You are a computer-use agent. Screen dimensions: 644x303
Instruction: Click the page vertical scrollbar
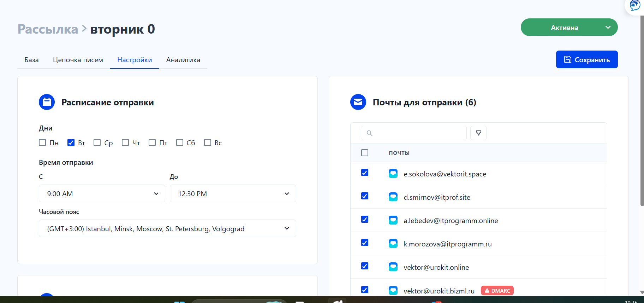pos(642,111)
